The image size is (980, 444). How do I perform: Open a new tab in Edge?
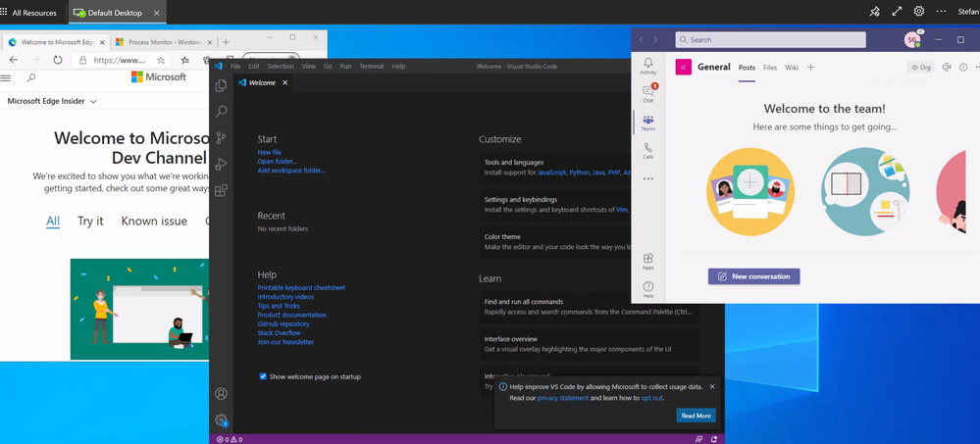(226, 42)
